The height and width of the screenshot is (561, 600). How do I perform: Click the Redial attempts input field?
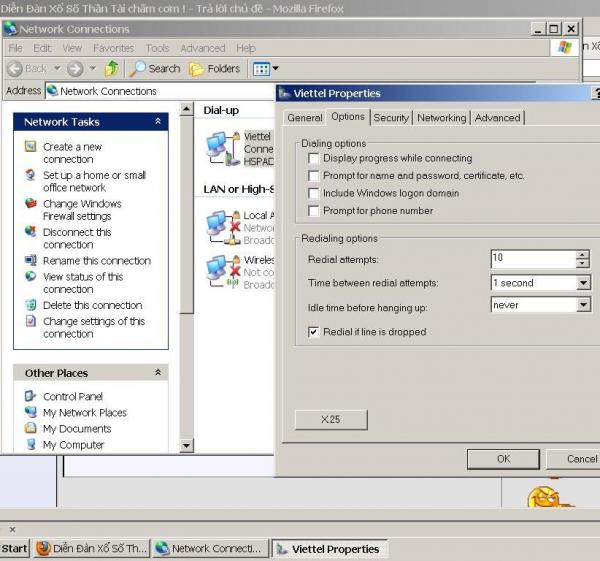coord(533,259)
